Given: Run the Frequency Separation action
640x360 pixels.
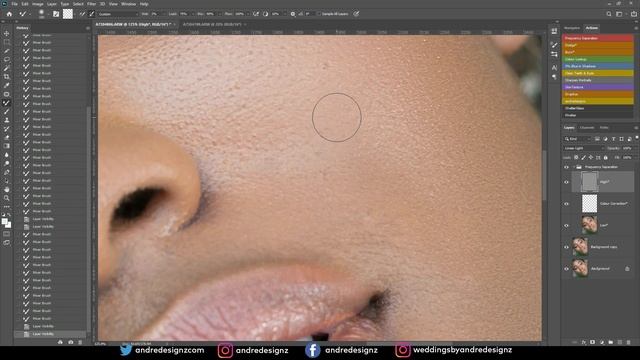Looking at the screenshot, I should tap(598, 38).
